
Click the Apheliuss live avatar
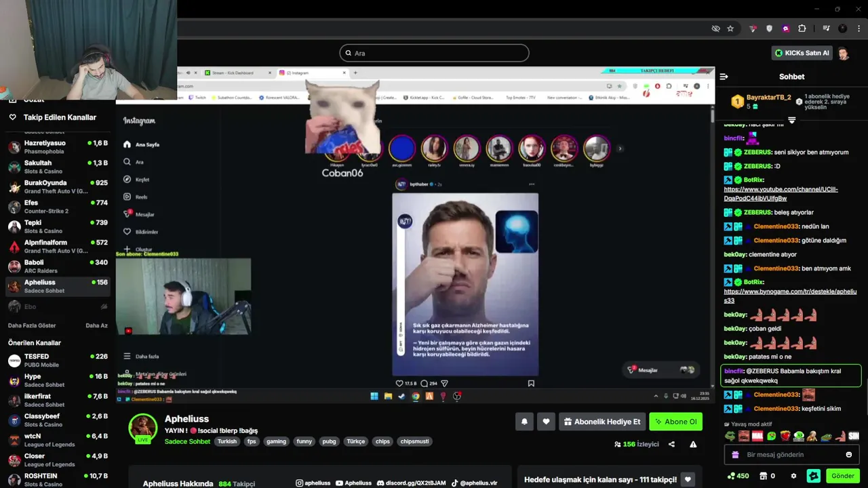coord(143,428)
